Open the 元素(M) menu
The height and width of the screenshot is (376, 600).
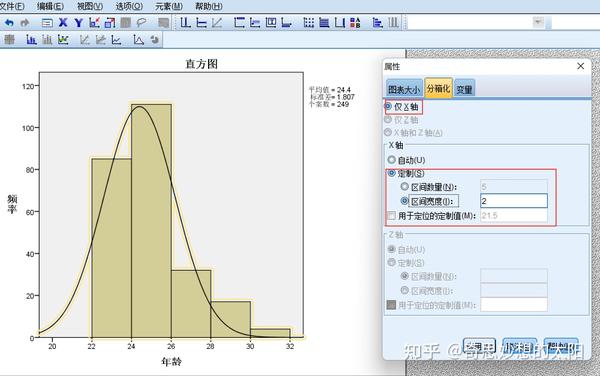[x=169, y=6]
